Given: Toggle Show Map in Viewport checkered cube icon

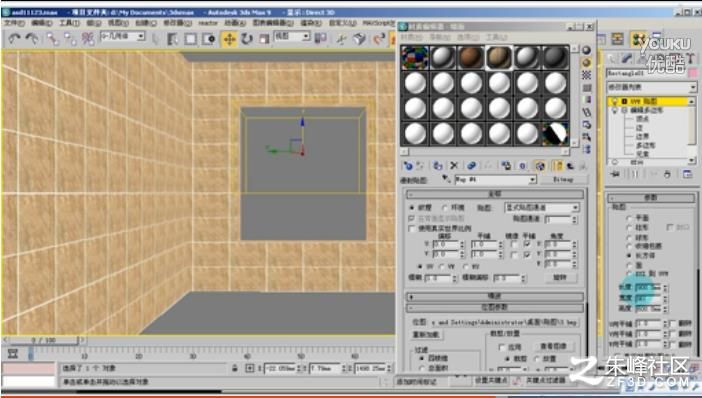Looking at the screenshot, I should (540, 166).
